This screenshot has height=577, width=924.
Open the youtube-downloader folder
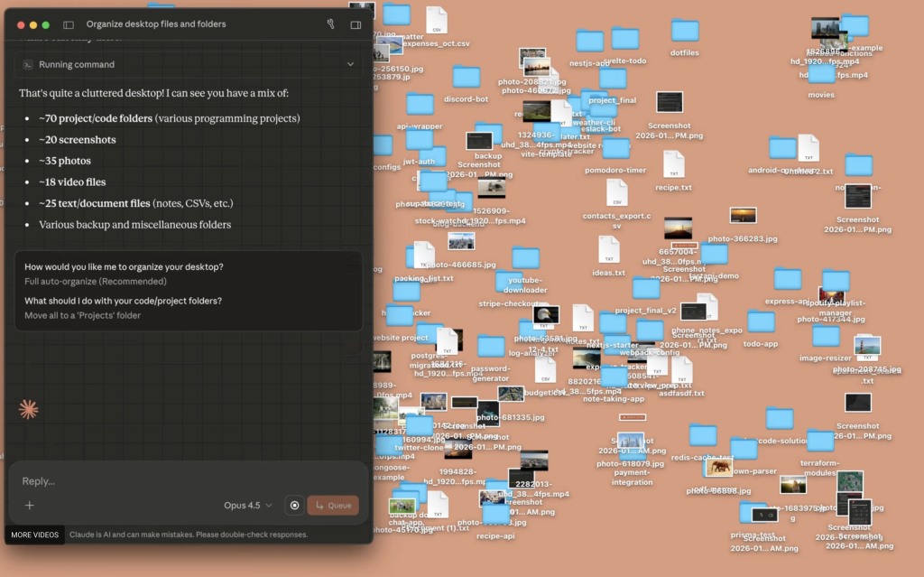point(524,259)
